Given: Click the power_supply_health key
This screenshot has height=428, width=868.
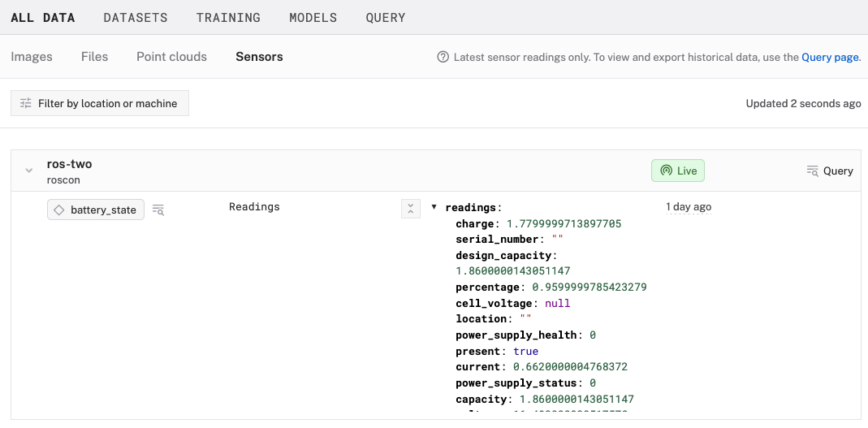Looking at the screenshot, I should click(516, 335).
